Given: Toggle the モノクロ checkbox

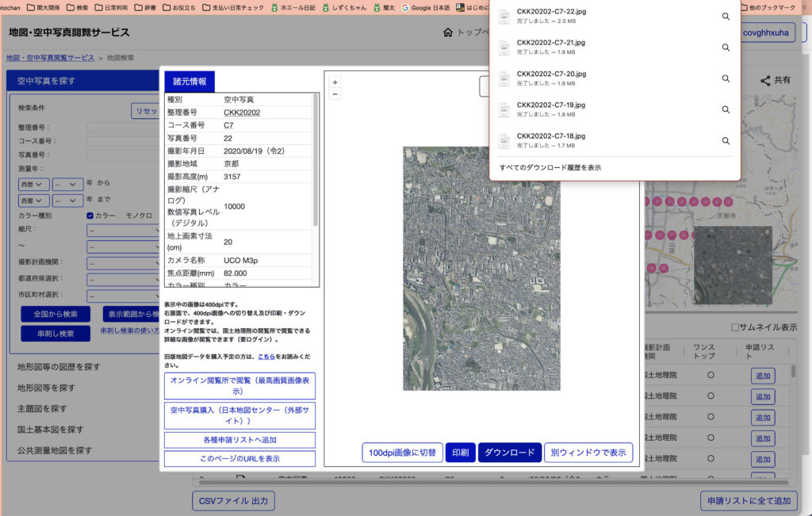Looking at the screenshot, I should point(121,216).
